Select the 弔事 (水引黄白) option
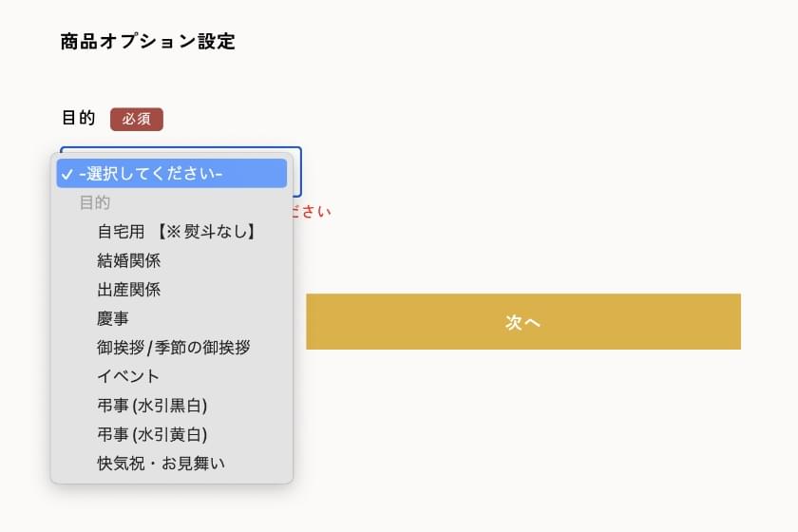The height and width of the screenshot is (532, 798). coord(152,434)
